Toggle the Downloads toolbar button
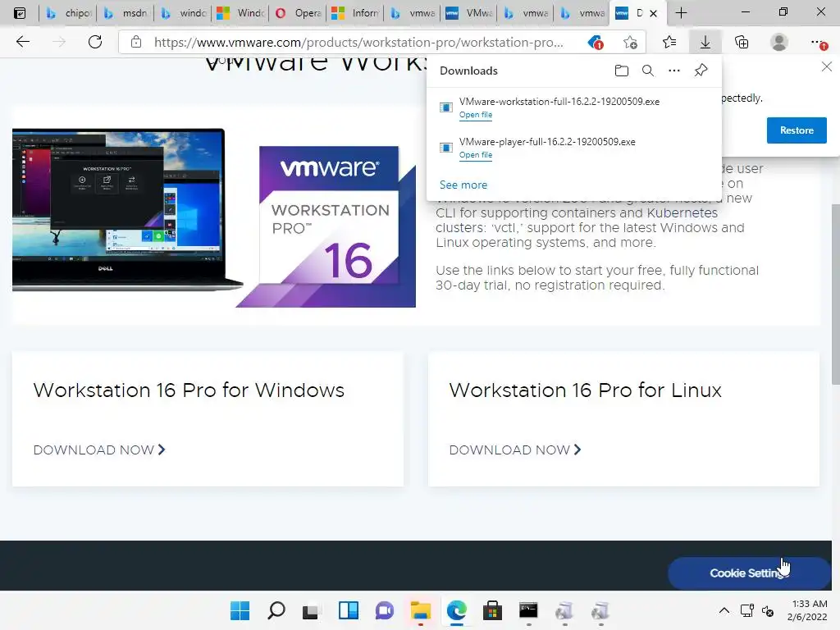The height and width of the screenshot is (630, 840). click(705, 42)
